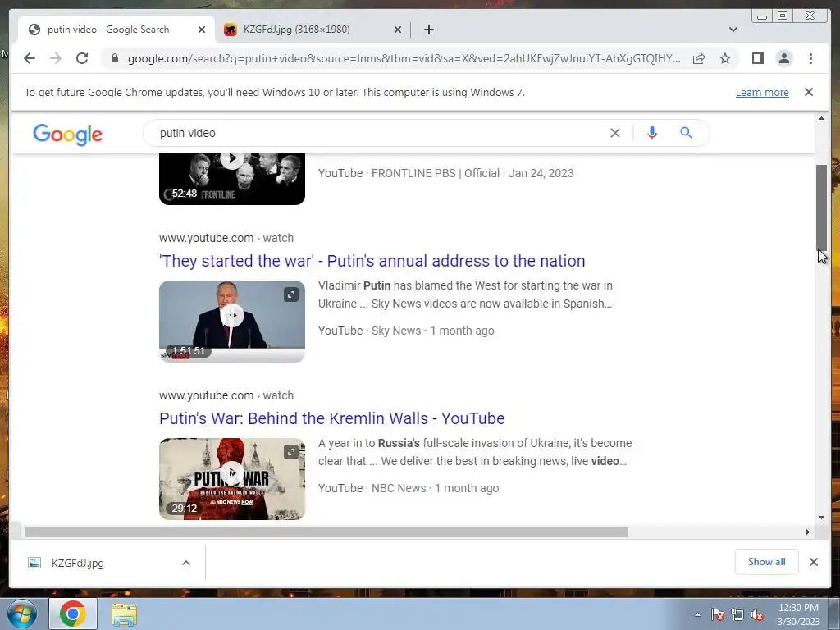Switch to the putin video Google Search tab
Viewport: 840px width, 630px height.
coord(116,30)
